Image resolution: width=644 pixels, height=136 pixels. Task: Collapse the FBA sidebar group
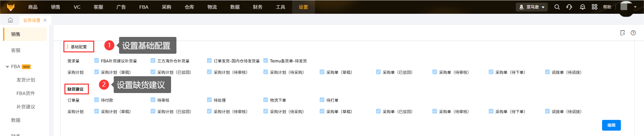[7, 67]
